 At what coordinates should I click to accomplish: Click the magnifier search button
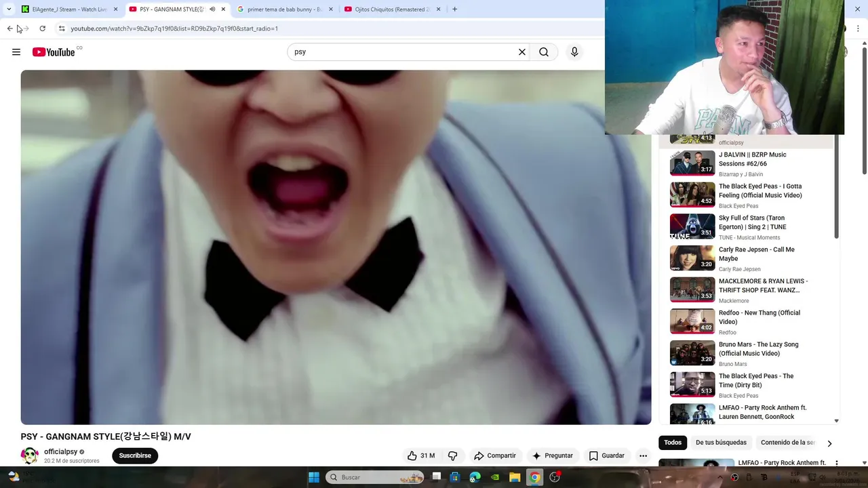[x=544, y=52]
